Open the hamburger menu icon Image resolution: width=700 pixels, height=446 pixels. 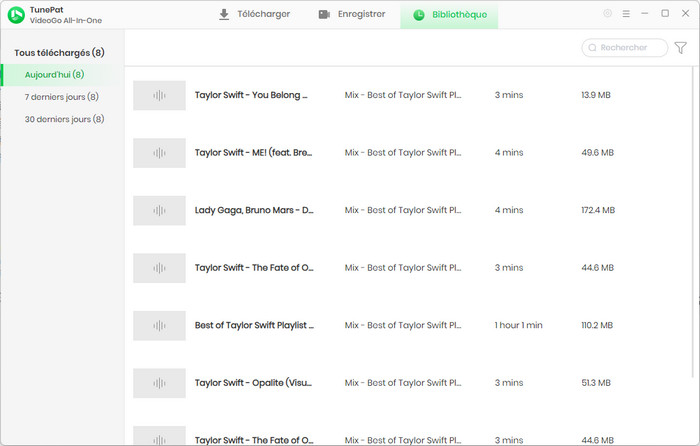[x=626, y=14]
